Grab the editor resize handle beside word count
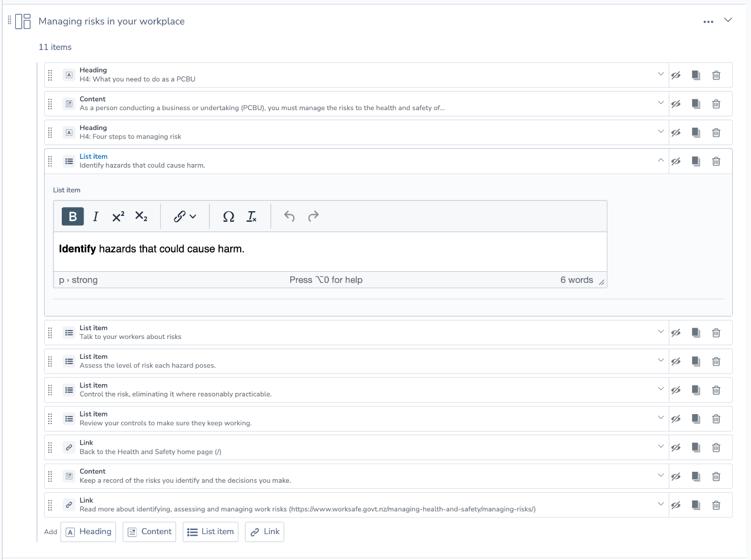This screenshot has height=560, width=751. click(602, 282)
